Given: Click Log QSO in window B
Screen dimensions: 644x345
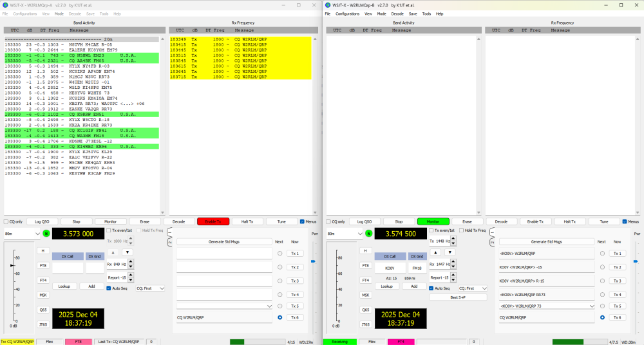Looking at the screenshot, I should 365,222.
